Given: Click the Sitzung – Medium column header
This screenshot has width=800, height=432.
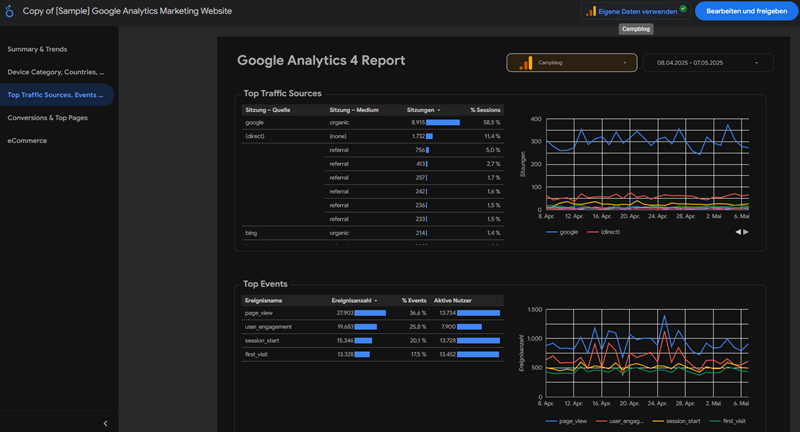Looking at the screenshot, I should (x=354, y=110).
